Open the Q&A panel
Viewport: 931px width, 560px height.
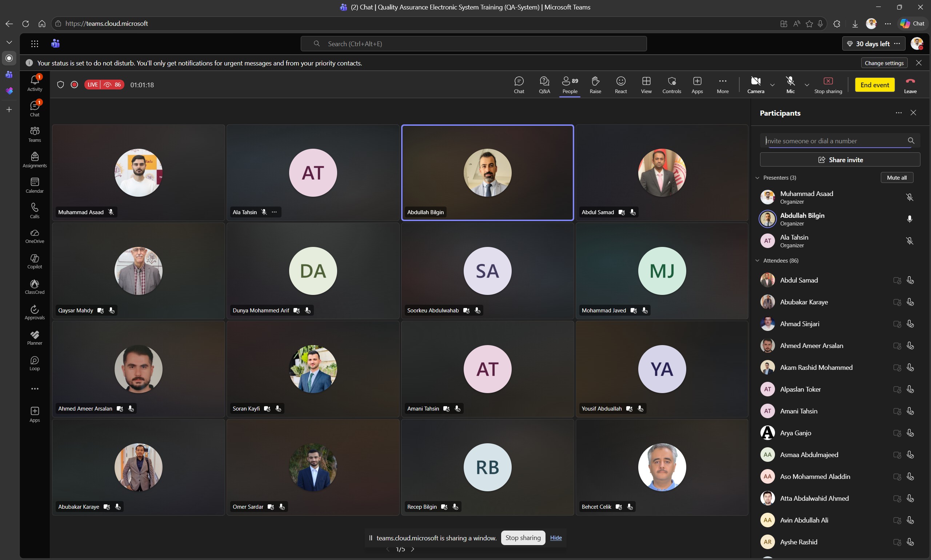pyautogui.click(x=544, y=85)
